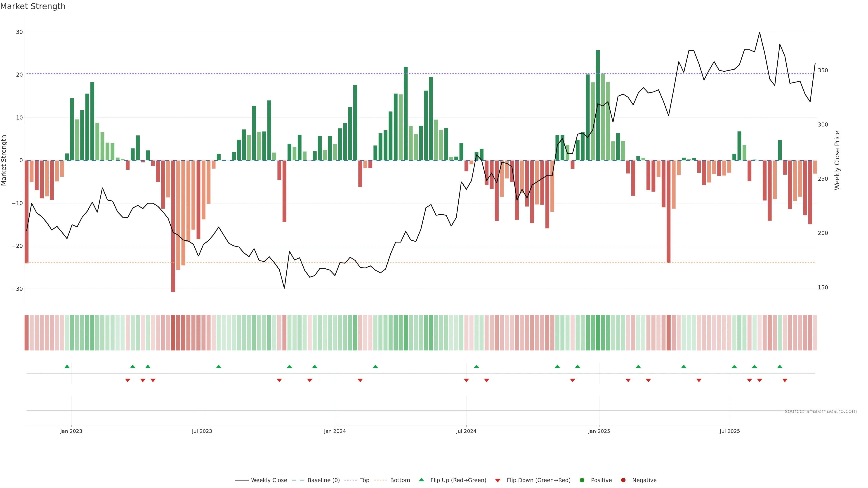Click the Positive green circle legend icon

click(582, 480)
